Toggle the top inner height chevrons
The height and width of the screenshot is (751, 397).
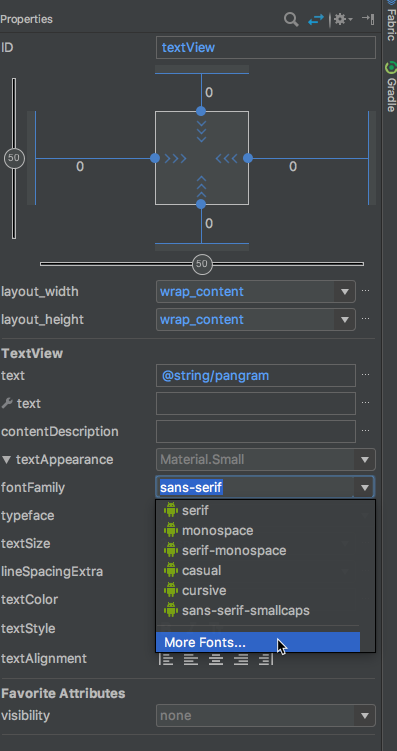(x=201, y=131)
